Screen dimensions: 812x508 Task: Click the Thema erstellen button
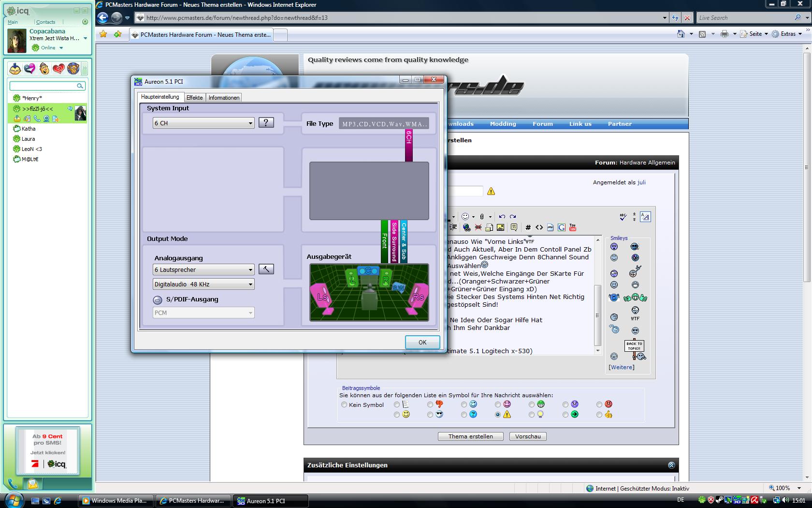pos(471,436)
